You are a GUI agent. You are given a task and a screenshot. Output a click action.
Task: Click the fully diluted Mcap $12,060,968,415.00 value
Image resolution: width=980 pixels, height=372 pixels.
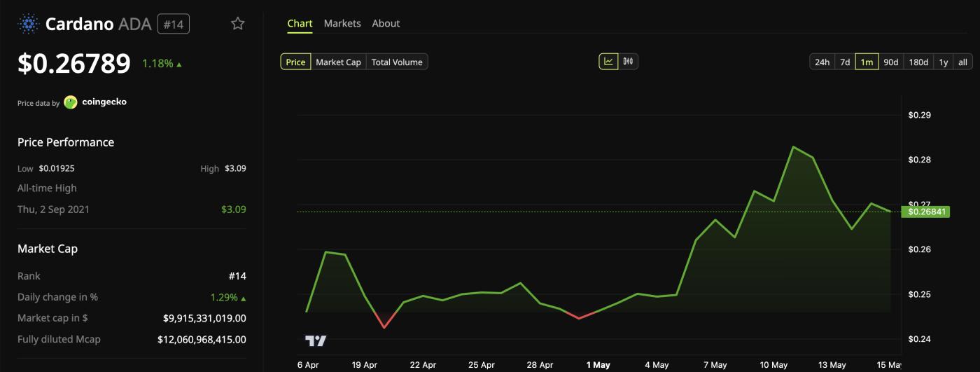(x=202, y=339)
